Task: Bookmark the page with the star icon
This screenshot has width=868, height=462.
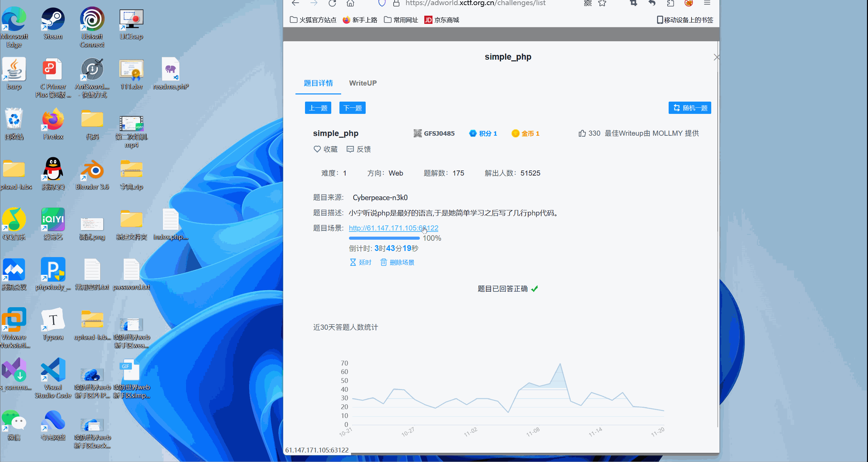Action: (x=602, y=3)
